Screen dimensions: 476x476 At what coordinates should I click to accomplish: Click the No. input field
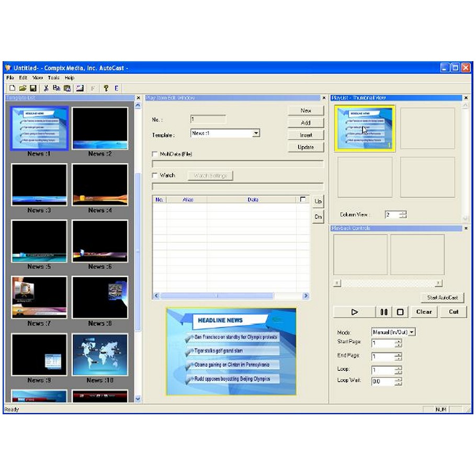[208, 119]
